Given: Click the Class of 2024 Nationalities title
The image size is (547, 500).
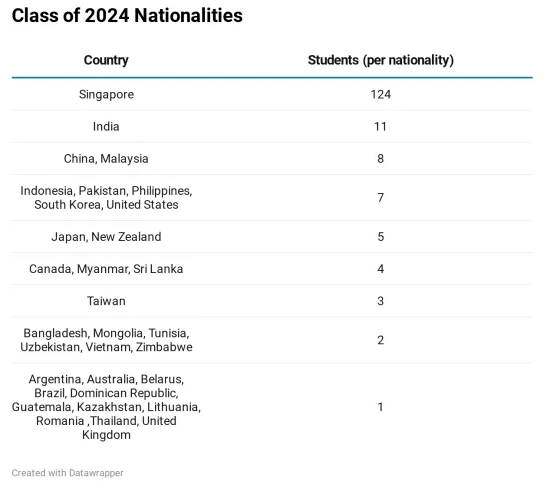Looking at the screenshot, I should [127, 16].
